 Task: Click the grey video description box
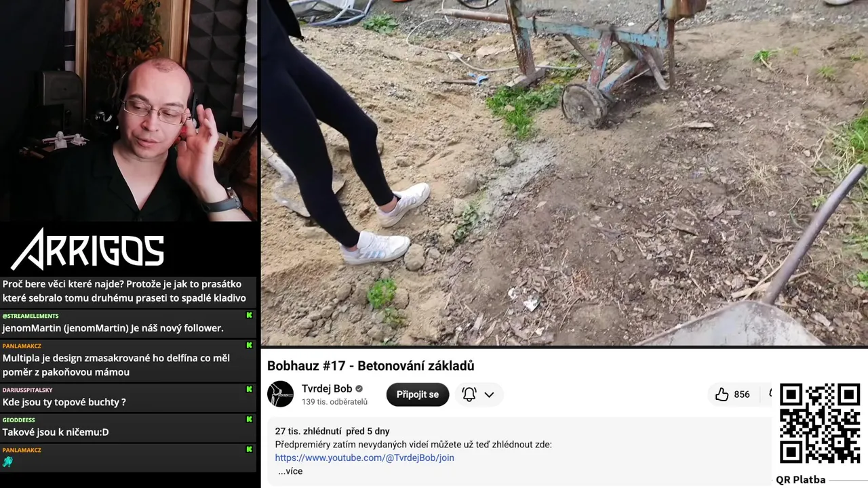coord(519,451)
